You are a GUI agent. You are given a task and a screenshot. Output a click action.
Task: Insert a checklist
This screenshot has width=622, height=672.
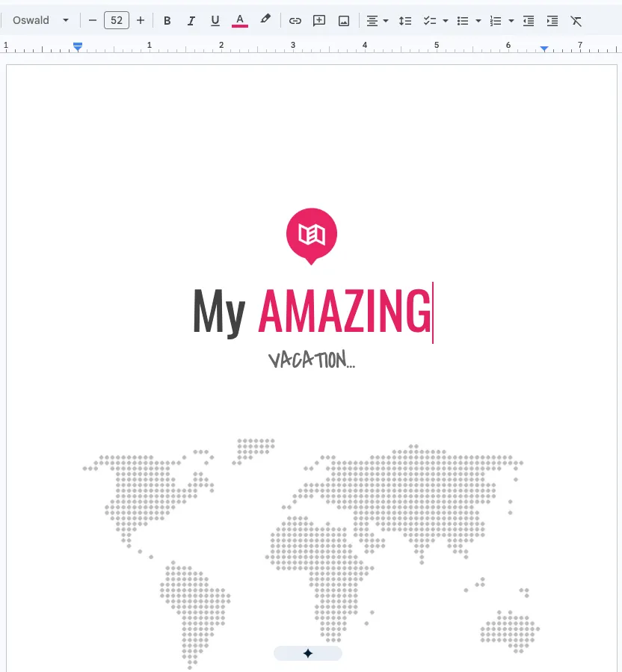430,21
